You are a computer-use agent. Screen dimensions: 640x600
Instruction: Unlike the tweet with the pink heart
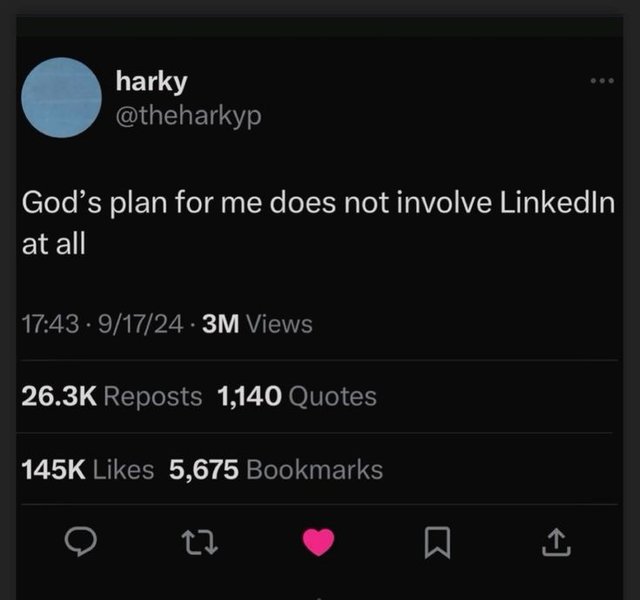tap(319, 543)
